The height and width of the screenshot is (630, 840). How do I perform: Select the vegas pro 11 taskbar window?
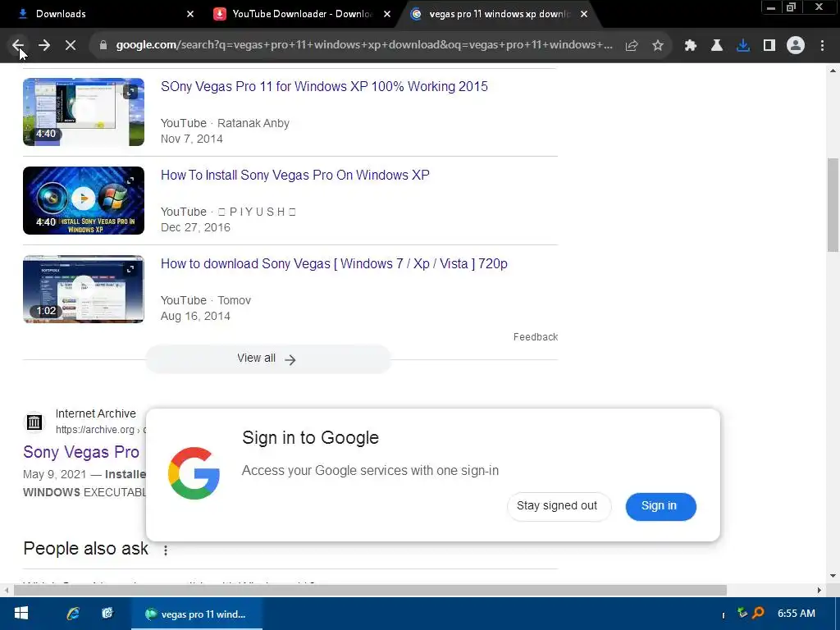[x=197, y=614]
